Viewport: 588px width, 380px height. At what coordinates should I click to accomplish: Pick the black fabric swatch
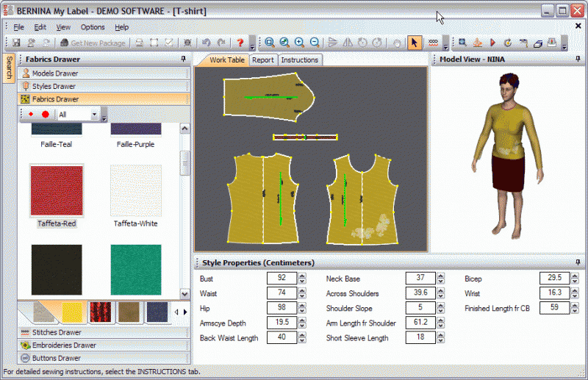[x=57, y=269]
